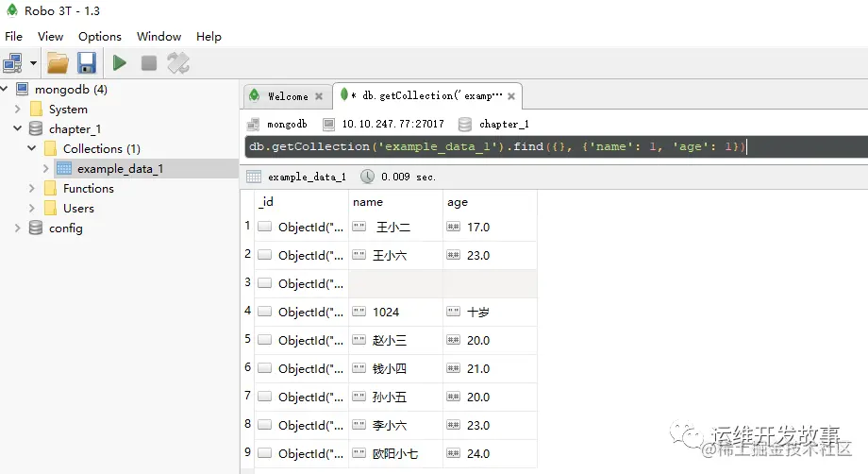Click the example_data_1 result header label
Screen dimensions: 868x474
pos(307,177)
